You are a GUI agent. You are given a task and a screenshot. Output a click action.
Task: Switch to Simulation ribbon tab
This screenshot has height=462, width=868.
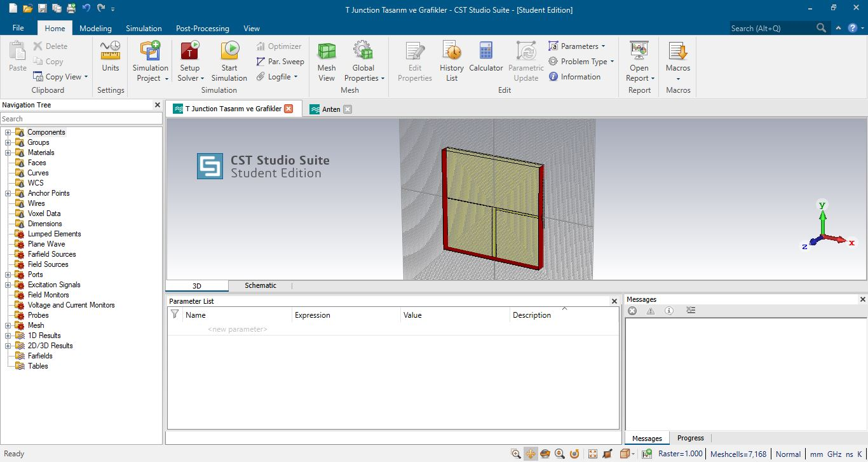(144, 28)
